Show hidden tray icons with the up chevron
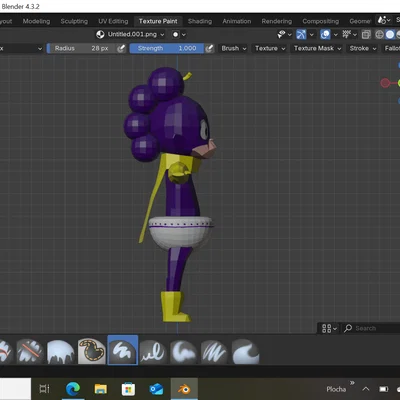This screenshot has width=400, height=400. pos(366,389)
